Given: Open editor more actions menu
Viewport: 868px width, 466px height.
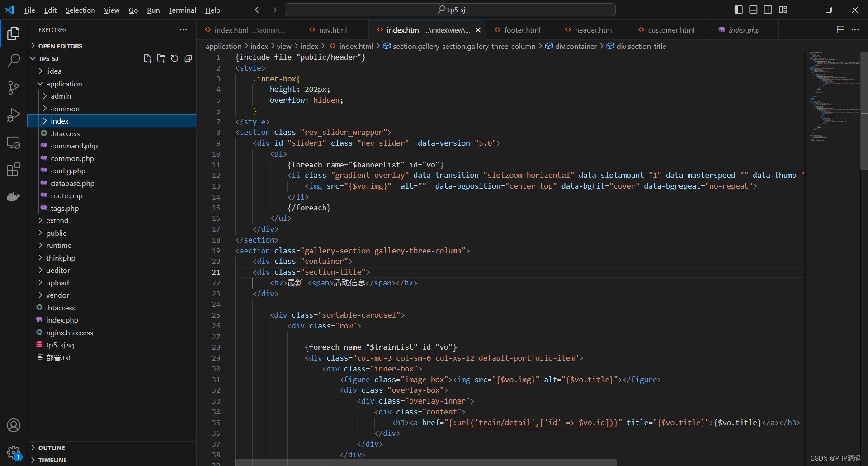Looking at the screenshot, I should click(855, 30).
